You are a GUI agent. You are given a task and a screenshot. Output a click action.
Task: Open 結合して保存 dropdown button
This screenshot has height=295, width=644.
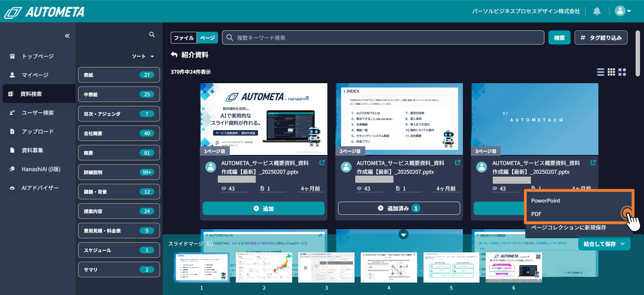point(604,244)
